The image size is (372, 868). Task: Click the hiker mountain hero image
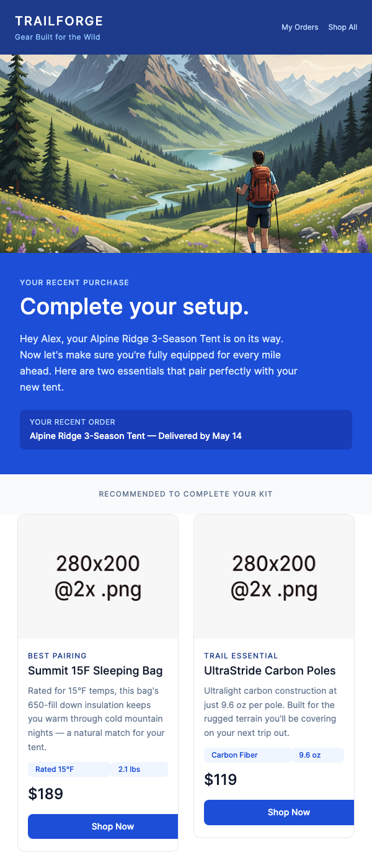click(x=186, y=154)
